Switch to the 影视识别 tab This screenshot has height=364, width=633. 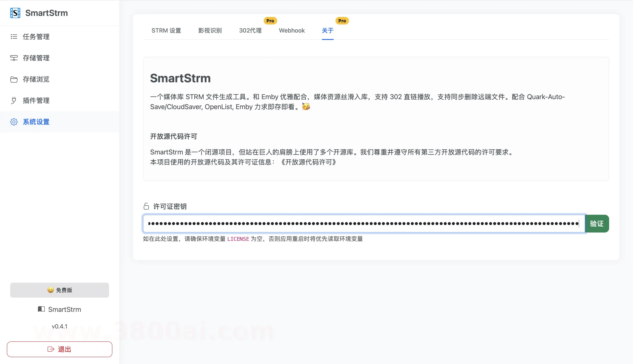(210, 31)
